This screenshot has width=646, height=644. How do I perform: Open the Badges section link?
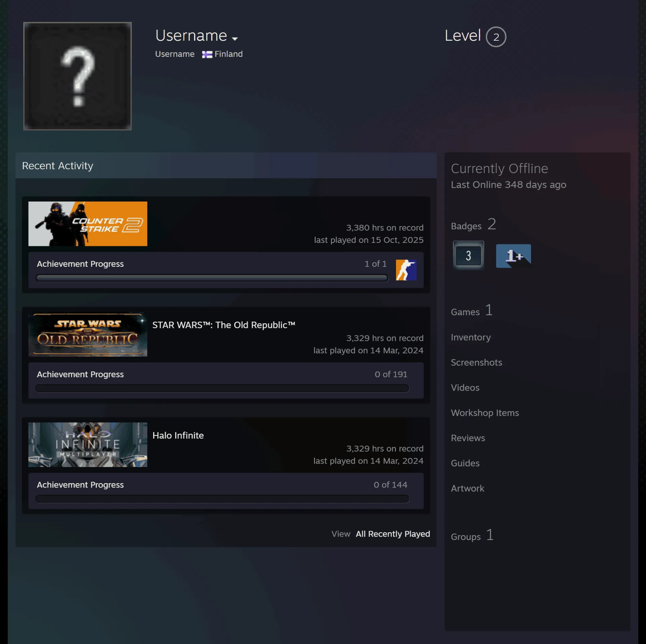coord(473,224)
